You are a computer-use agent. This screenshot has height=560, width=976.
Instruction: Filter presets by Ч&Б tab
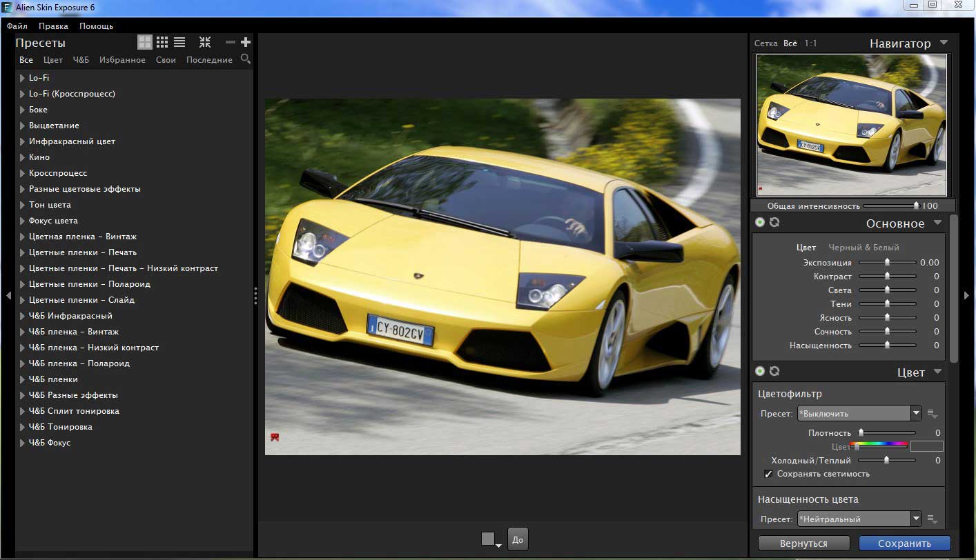(x=81, y=60)
